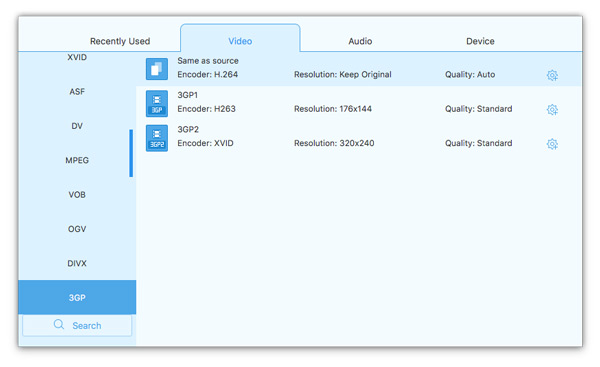Select OGV format in sidebar
The image size is (600, 367).
click(x=77, y=229)
